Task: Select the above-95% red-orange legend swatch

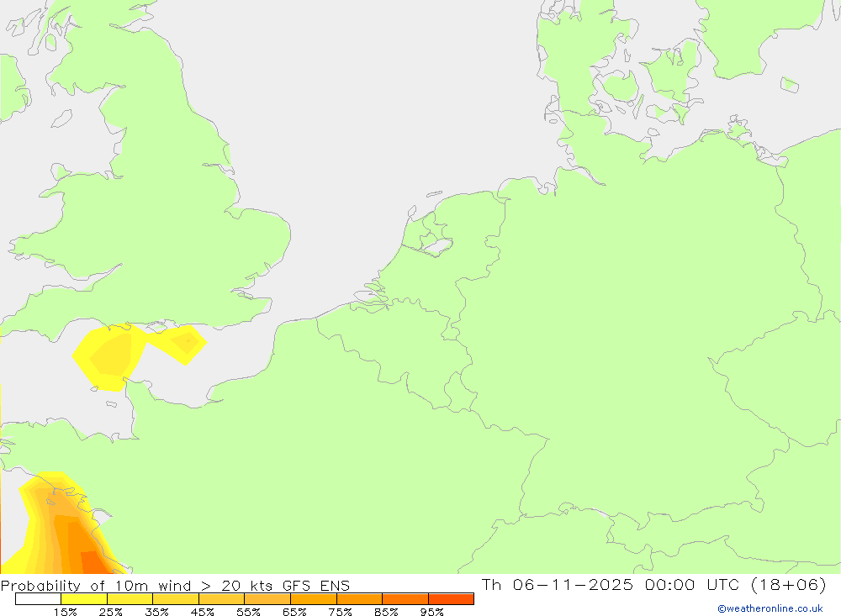Action: 451,599
